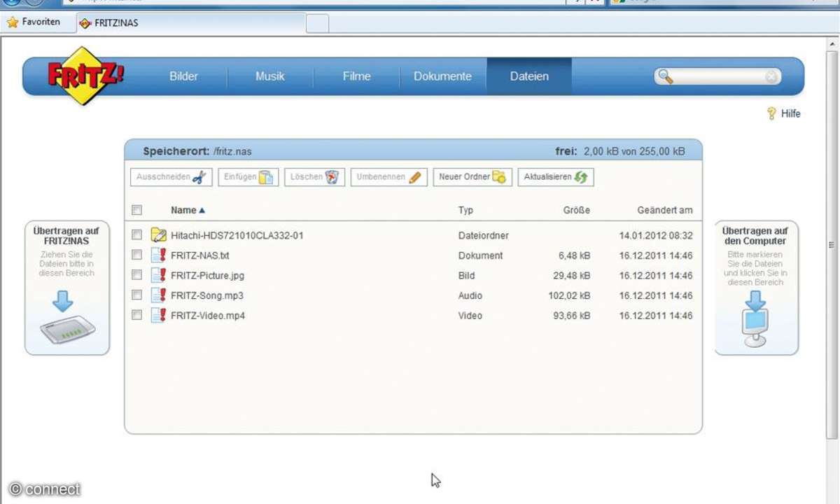The image size is (840, 504).
Task: Create a folder with Neuer Ordner
Action: point(472,177)
